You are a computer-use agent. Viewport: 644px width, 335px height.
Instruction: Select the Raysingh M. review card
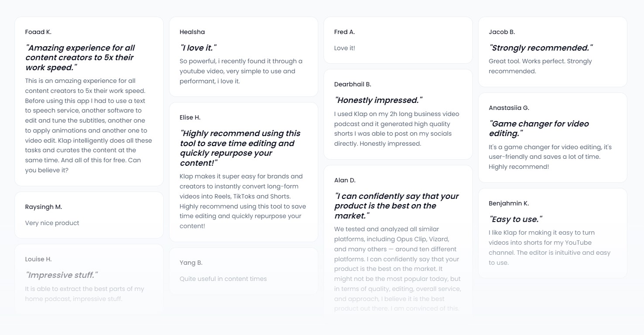(89, 215)
